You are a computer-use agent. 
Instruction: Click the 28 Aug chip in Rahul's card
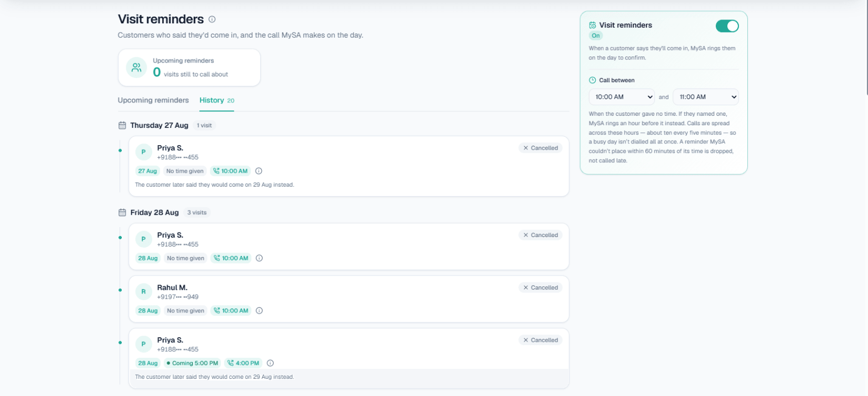pyautogui.click(x=148, y=311)
